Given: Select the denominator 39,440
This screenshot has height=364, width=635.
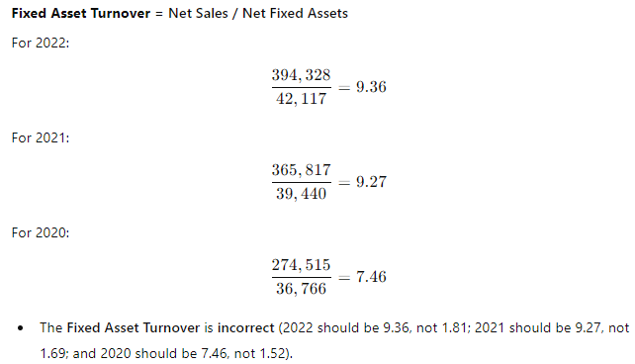Looking at the screenshot, I should (x=301, y=194).
